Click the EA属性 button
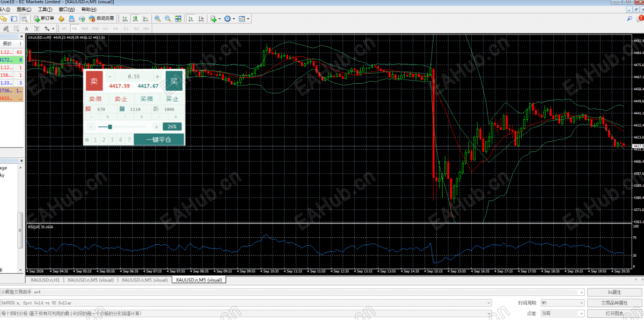Screen dimensions: 644x320 click(x=614, y=293)
